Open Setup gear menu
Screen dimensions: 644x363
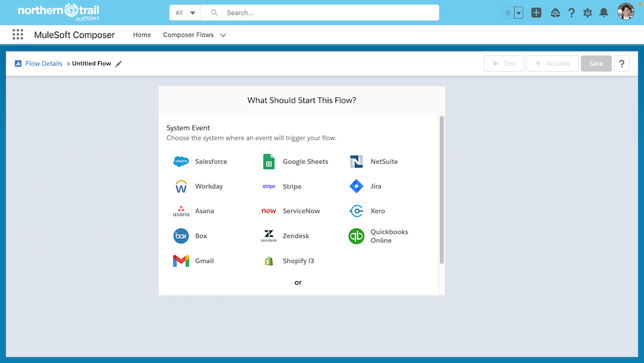(x=587, y=13)
